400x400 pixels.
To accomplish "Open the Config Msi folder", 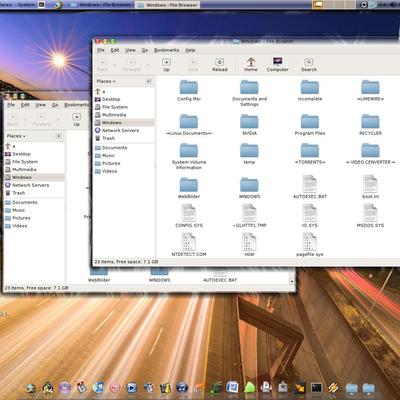I will click(x=189, y=90).
